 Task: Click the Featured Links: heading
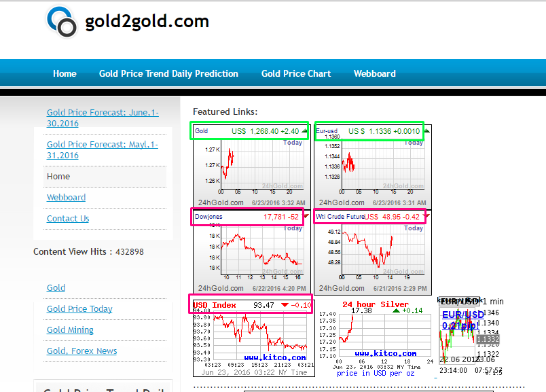[225, 111]
